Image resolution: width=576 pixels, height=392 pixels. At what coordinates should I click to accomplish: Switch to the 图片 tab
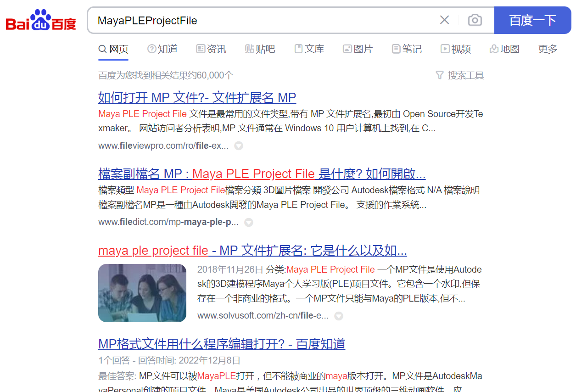coord(358,49)
